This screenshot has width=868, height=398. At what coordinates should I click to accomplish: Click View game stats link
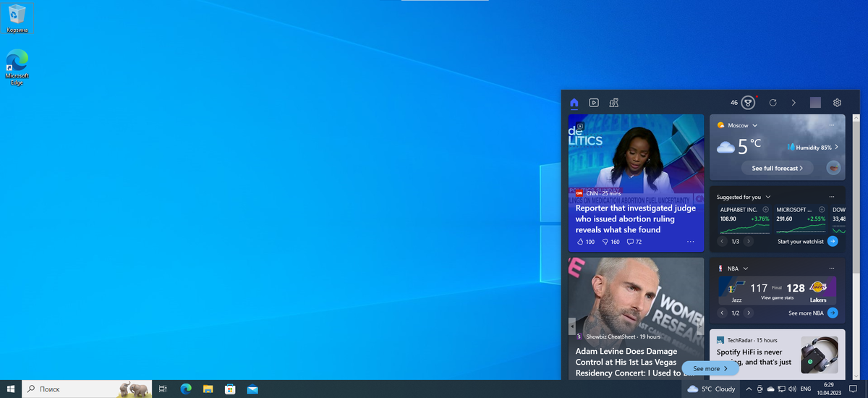coord(777,297)
